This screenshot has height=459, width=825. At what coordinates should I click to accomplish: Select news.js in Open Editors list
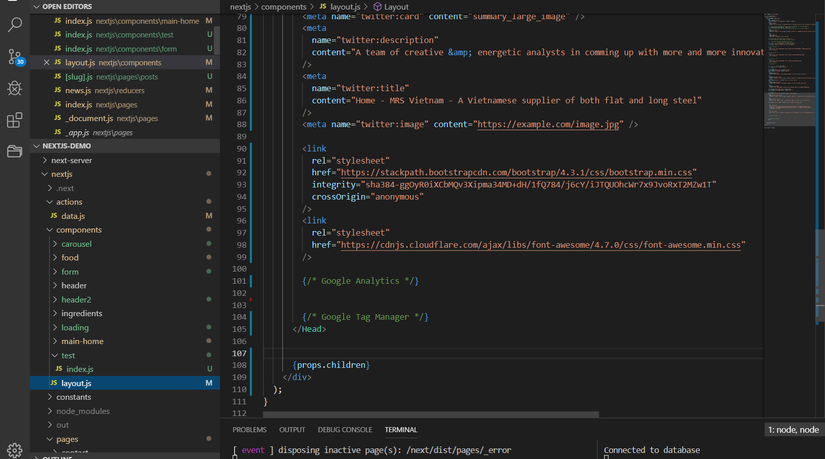77,91
